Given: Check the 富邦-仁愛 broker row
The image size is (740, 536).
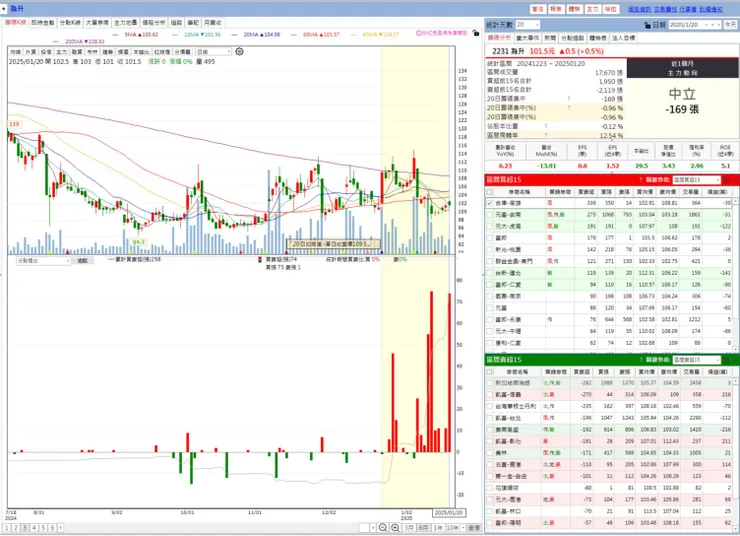Looking at the screenshot, I should point(489,285).
